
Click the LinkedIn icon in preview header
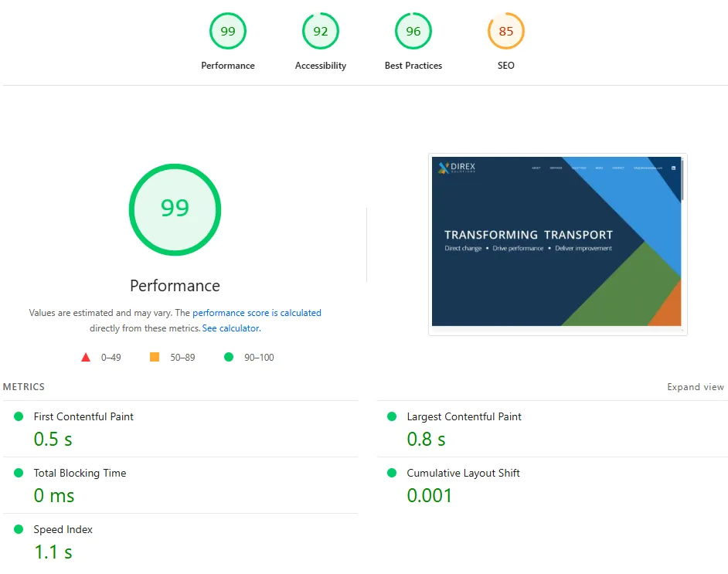673,168
